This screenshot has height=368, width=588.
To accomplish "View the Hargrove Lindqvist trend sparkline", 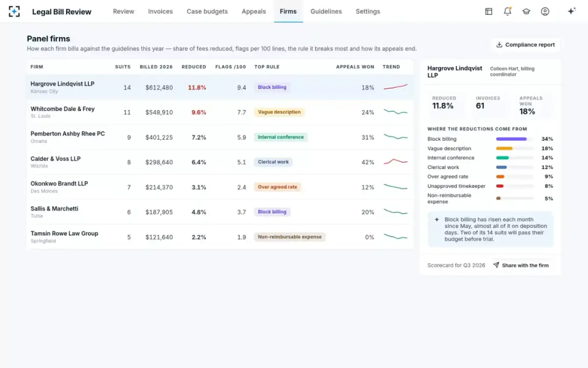I will (x=395, y=87).
